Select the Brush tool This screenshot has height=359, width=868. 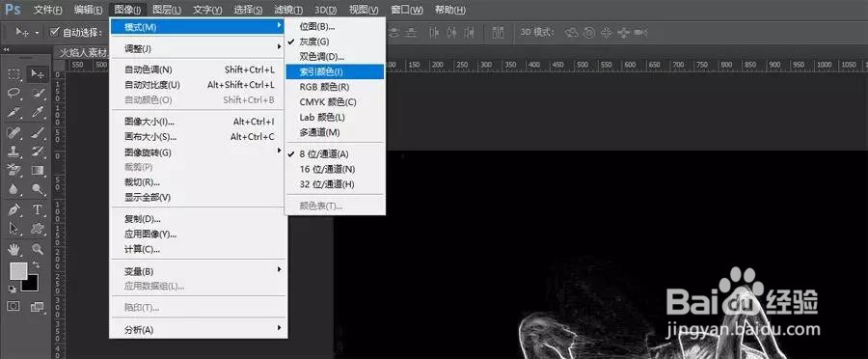(38, 132)
